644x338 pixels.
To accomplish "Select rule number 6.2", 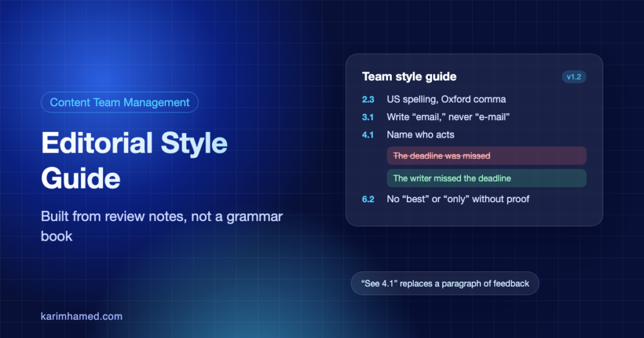I will coord(368,199).
